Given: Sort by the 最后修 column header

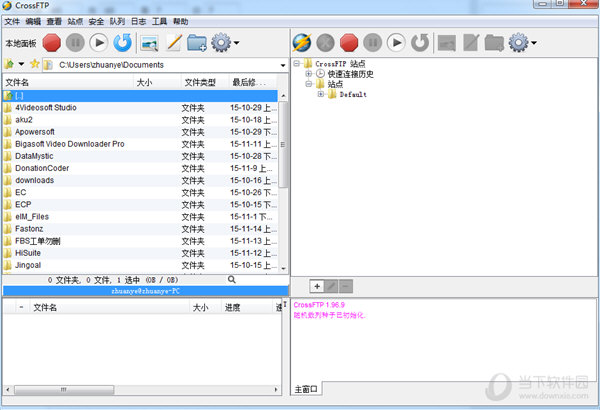Looking at the screenshot, I should pyautogui.click(x=253, y=82).
